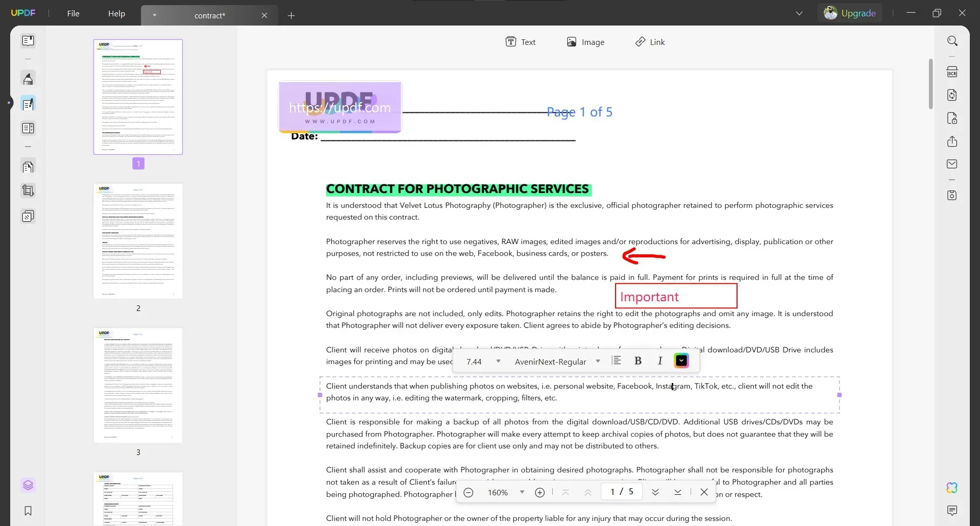Expand the font size 7.44 dropdown
Viewport: 980px width, 526px height.
coord(498,362)
